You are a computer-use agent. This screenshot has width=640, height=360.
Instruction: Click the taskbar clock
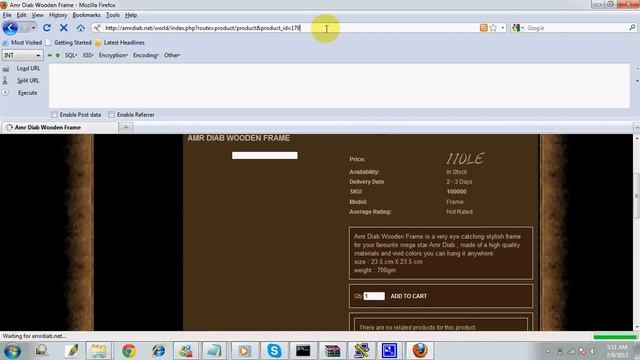pyautogui.click(x=617, y=351)
